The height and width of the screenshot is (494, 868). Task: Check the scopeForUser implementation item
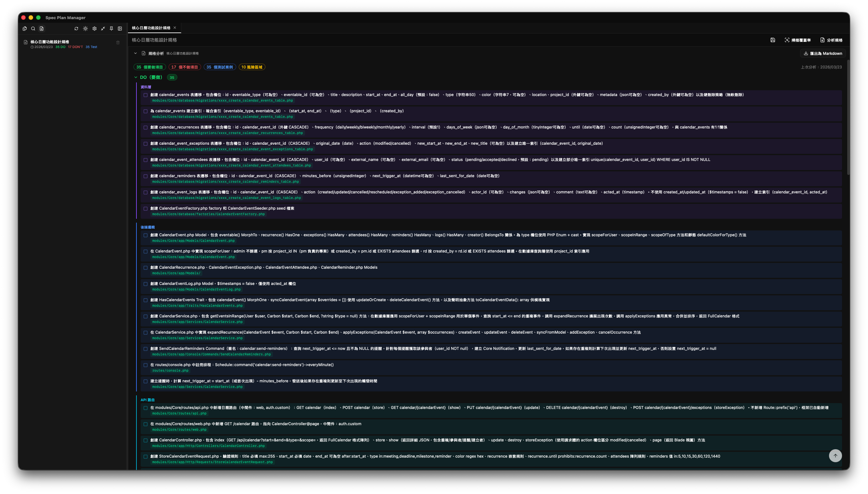[145, 252]
